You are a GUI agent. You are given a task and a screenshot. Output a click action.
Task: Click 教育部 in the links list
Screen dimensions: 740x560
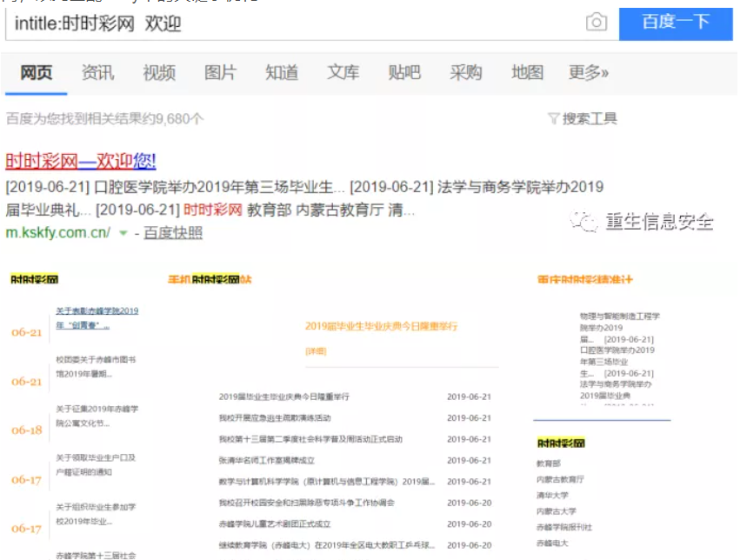(549, 463)
